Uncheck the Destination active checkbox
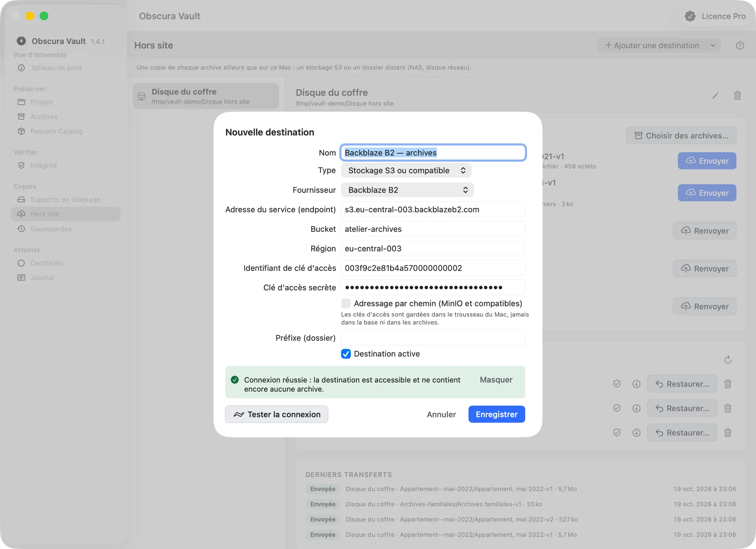 345,354
